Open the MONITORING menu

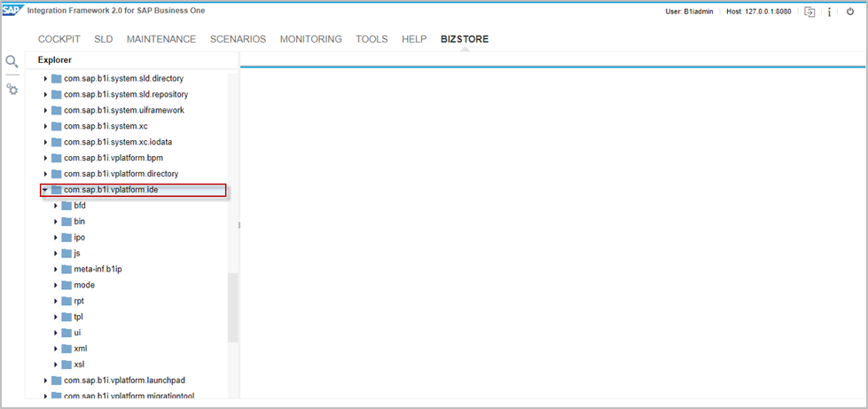click(x=310, y=39)
